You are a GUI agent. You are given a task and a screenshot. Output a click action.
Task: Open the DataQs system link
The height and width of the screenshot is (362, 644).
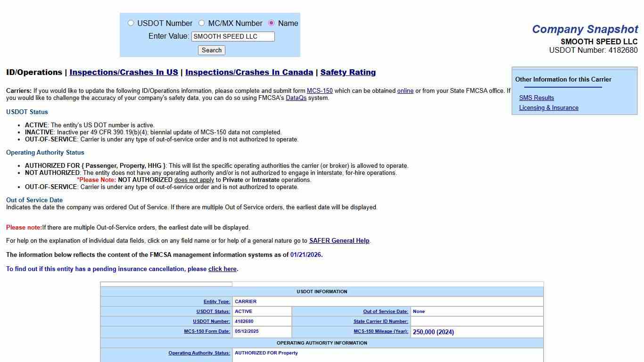point(296,98)
